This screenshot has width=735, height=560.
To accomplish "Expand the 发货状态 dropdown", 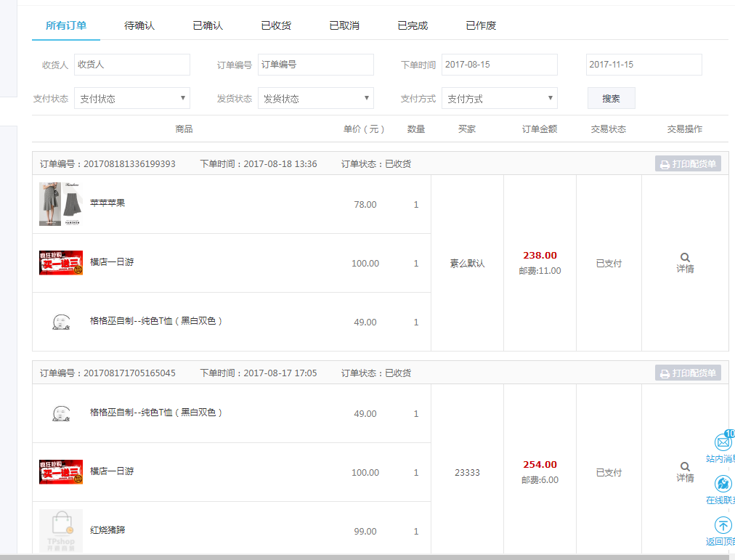I will [x=316, y=99].
